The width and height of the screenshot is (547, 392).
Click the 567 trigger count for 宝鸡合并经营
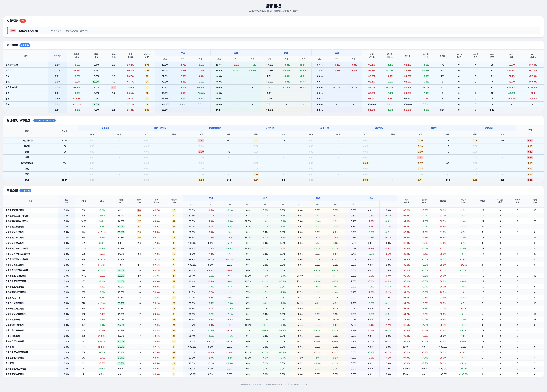(x=229, y=140)
